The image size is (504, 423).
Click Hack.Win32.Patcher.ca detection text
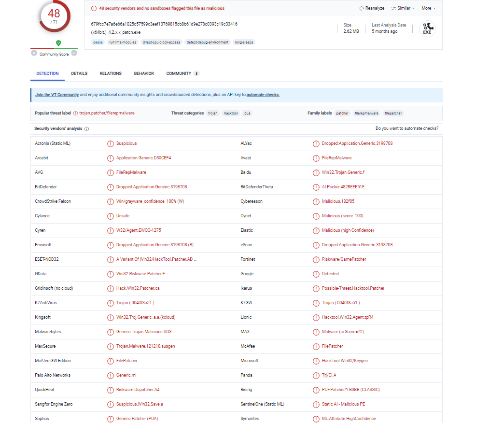(138, 288)
